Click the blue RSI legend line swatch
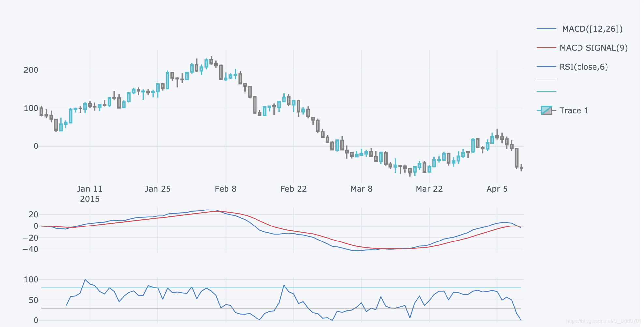 547,67
